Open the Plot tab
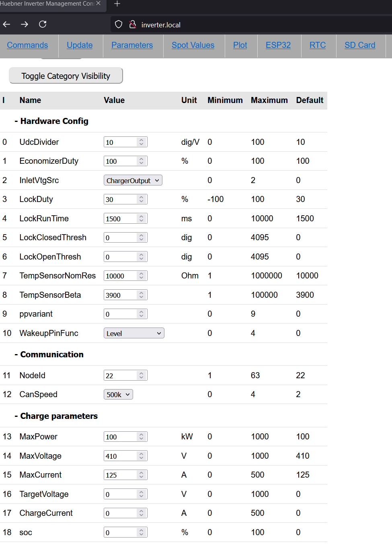This screenshot has width=392, height=544. click(240, 45)
